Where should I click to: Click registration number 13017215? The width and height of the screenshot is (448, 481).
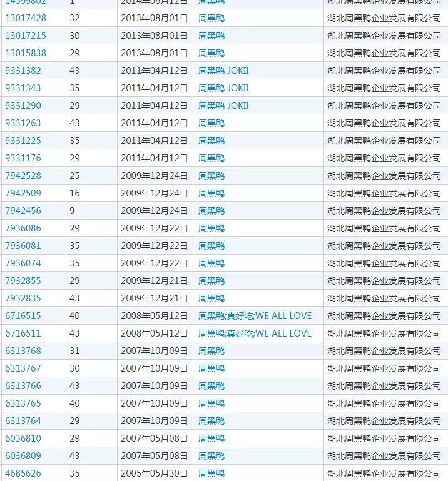tap(26, 36)
